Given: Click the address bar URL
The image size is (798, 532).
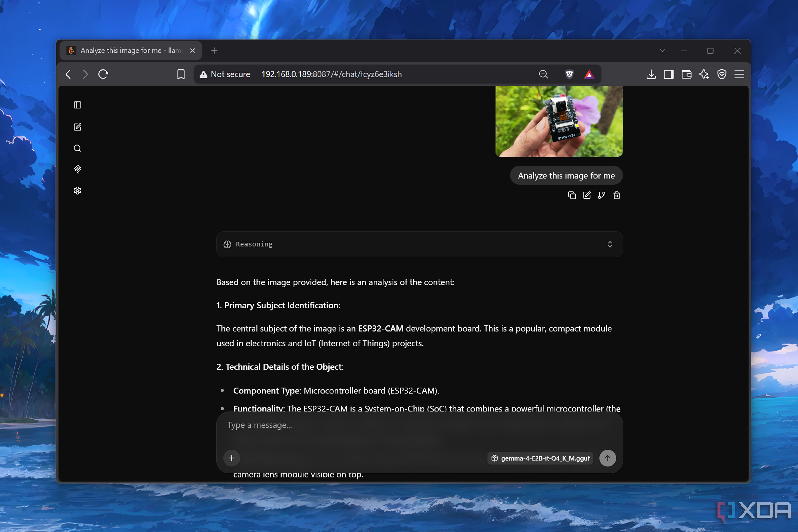Looking at the screenshot, I should pyautogui.click(x=331, y=74).
